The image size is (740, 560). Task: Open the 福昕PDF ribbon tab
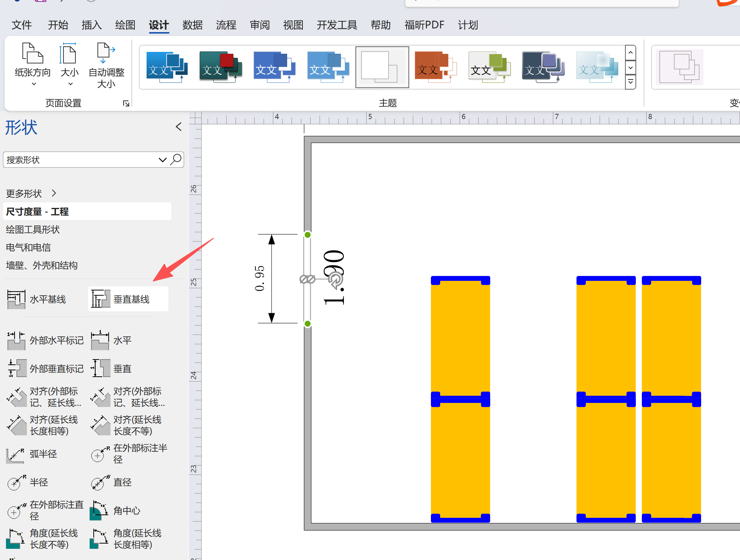pyautogui.click(x=425, y=25)
